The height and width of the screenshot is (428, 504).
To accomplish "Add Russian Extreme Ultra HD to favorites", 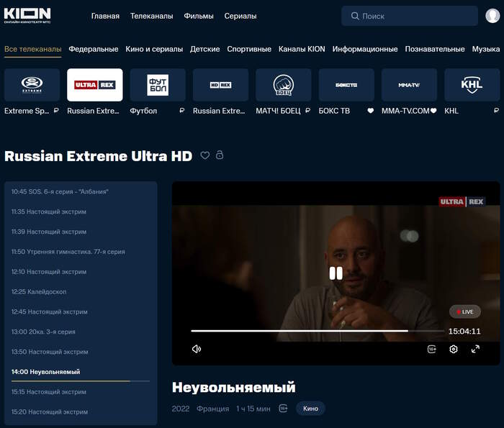I will [205, 155].
